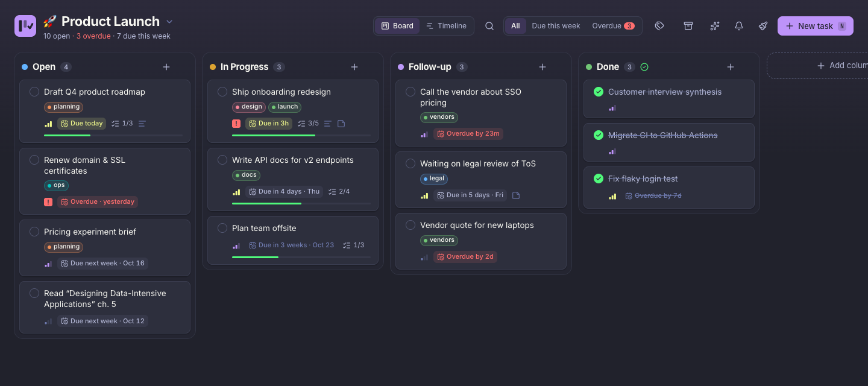
Task: Open the notifications bell
Action: click(x=739, y=26)
